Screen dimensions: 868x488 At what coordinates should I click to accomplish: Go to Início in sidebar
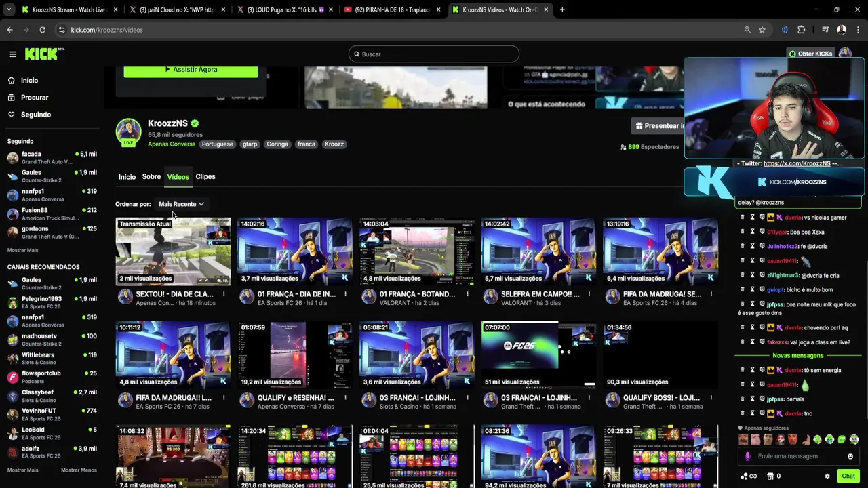pos(29,80)
